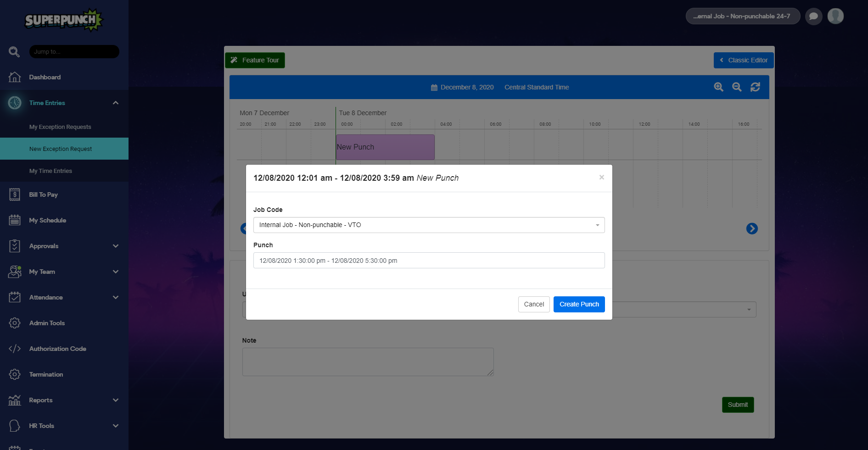Click the Create Punch button
The width and height of the screenshot is (868, 450).
[579, 304]
